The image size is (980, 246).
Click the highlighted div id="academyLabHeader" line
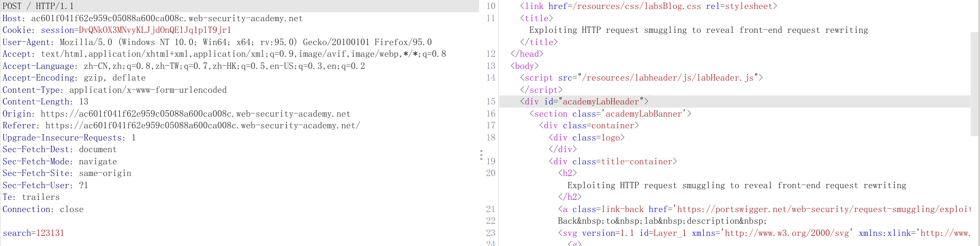[x=584, y=101]
